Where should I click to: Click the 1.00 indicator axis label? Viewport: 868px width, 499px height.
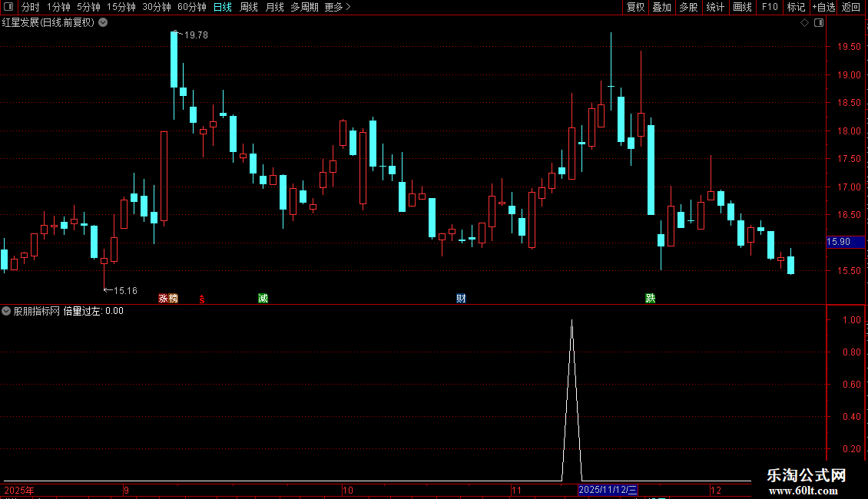[x=852, y=320]
